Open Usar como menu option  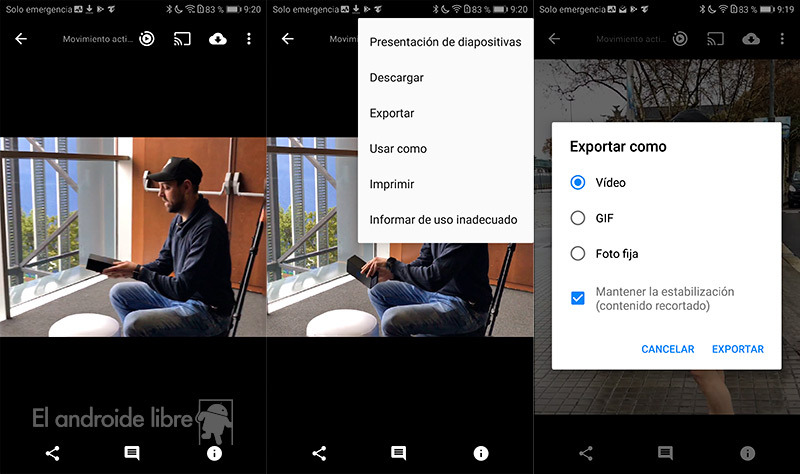[398, 148]
